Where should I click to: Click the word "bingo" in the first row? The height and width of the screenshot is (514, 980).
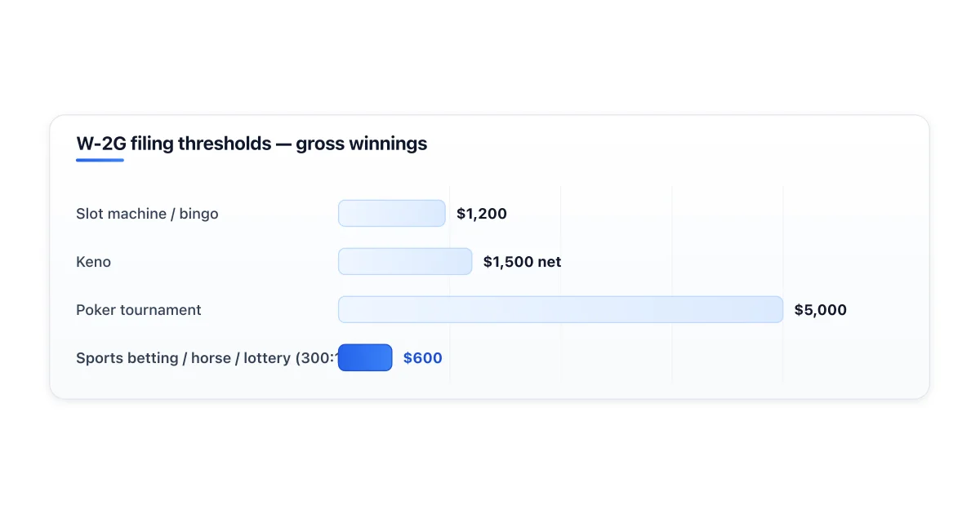click(x=198, y=215)
